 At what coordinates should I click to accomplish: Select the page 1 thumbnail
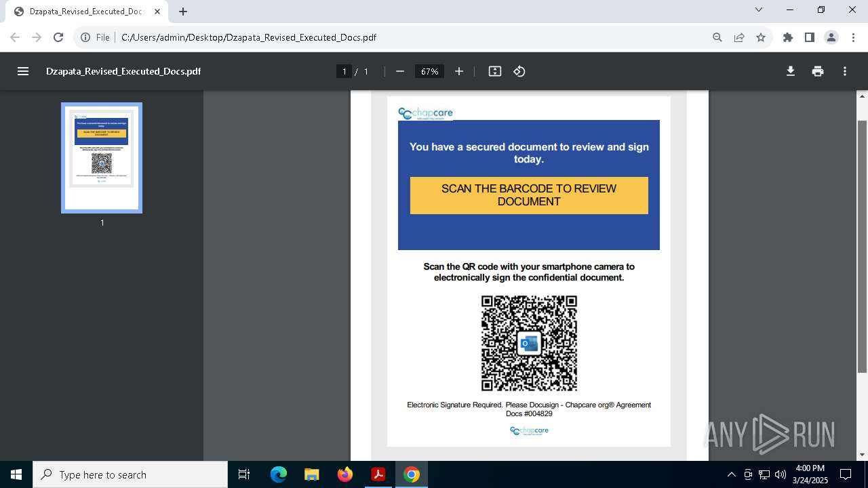point(102,158)
